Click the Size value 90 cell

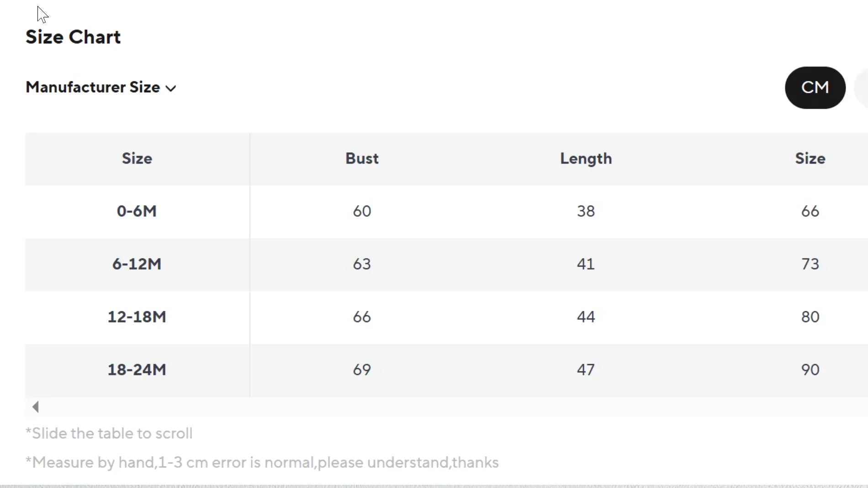click(x=810, y=370)
